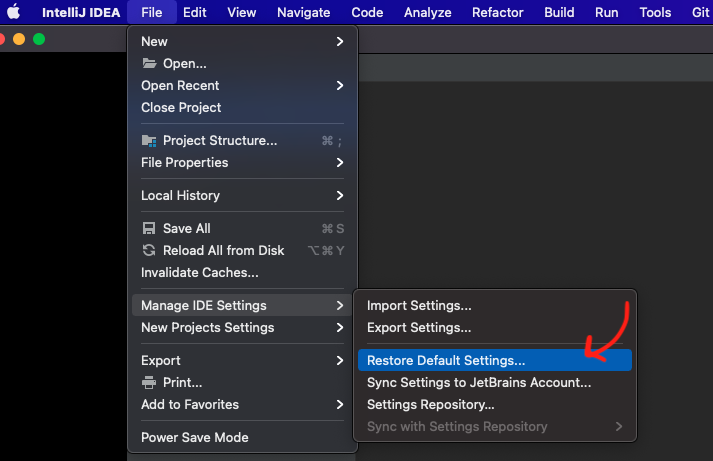This screenshot has height=461, width=713.
Task: Choose Open... from File menu
Action: click(242, 63)
